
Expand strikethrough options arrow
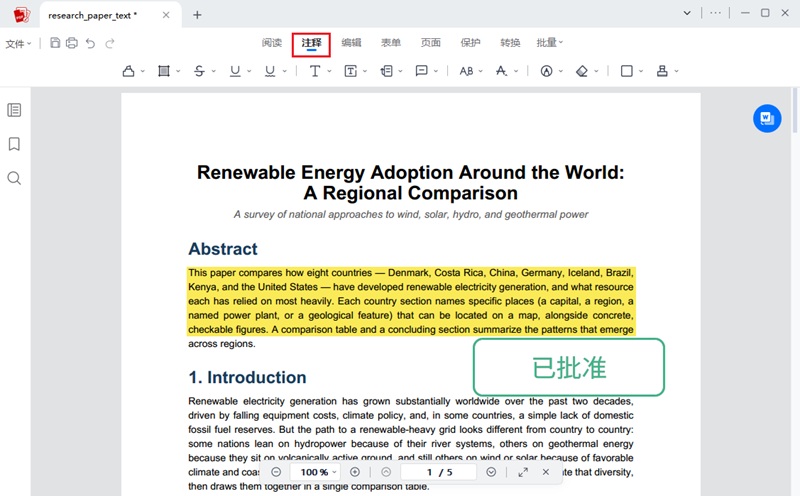[x=214, y=71]
